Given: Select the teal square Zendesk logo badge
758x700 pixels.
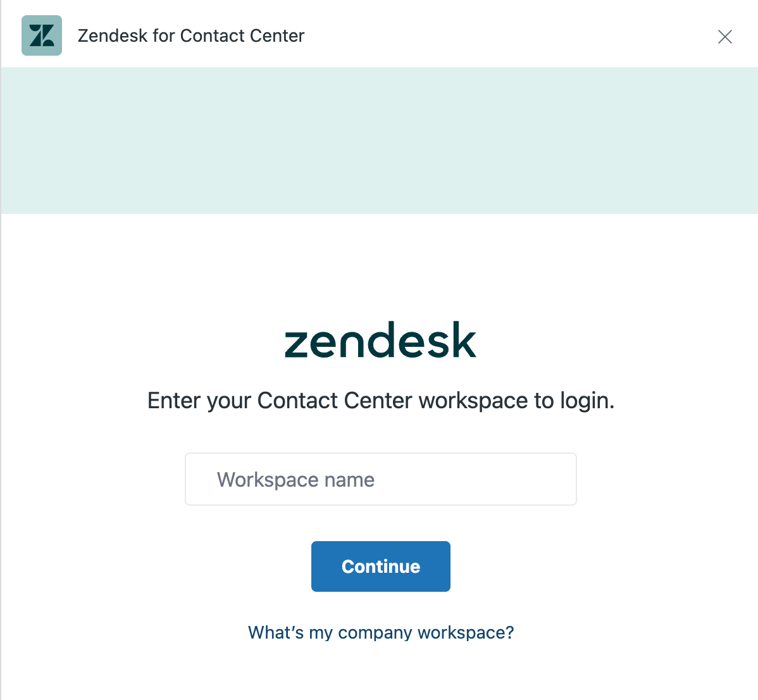Looking at the screenshot, I should pos(42,35).
